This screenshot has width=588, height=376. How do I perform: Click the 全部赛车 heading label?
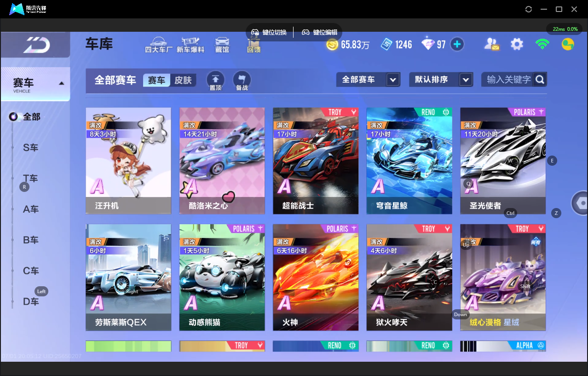pos(115,80)
